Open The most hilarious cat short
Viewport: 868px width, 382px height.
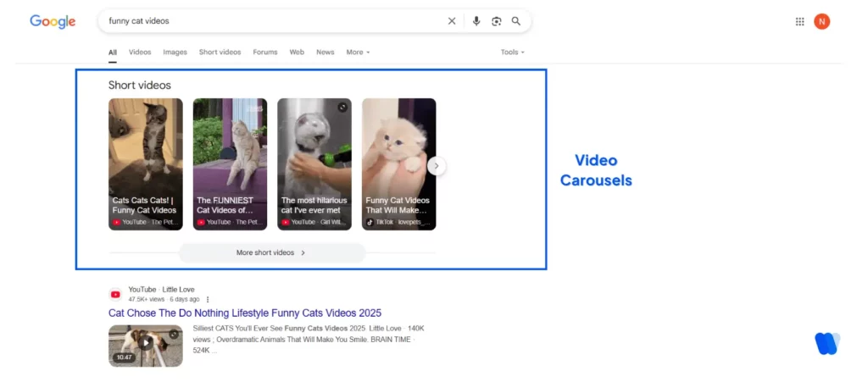coord(314,164)
